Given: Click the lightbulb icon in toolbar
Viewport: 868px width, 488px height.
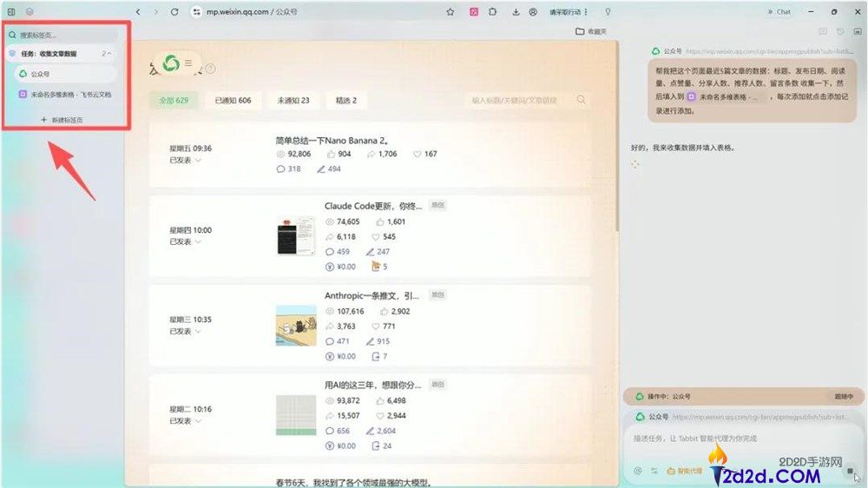Looking at the screenshot, I should (x=608, y=11).
